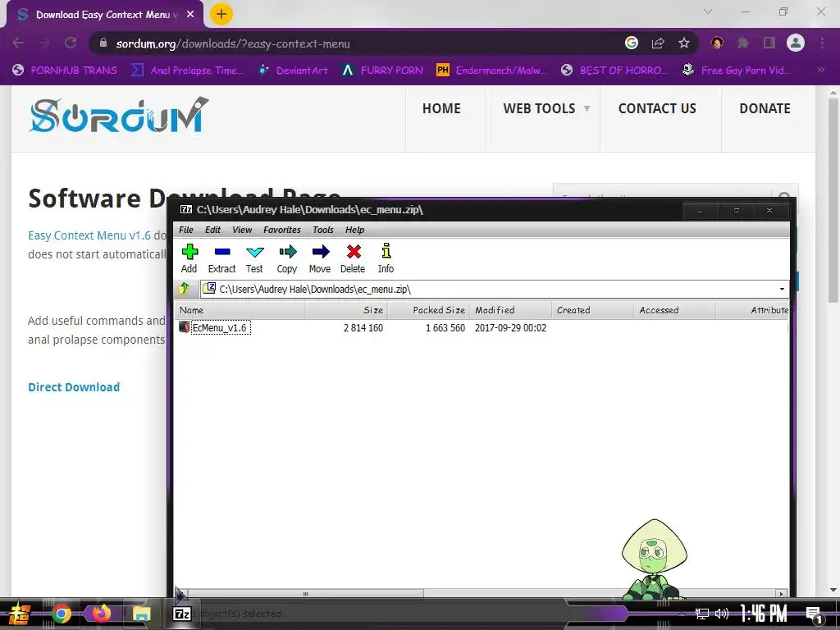This screenshot has width=840, height=630.
Task: Open the Chrome extensions puzzle icon
Action: pos(743,43)
